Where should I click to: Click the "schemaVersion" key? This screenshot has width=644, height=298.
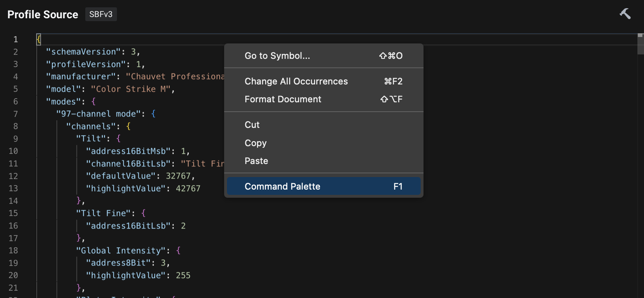tap(83, 52)
